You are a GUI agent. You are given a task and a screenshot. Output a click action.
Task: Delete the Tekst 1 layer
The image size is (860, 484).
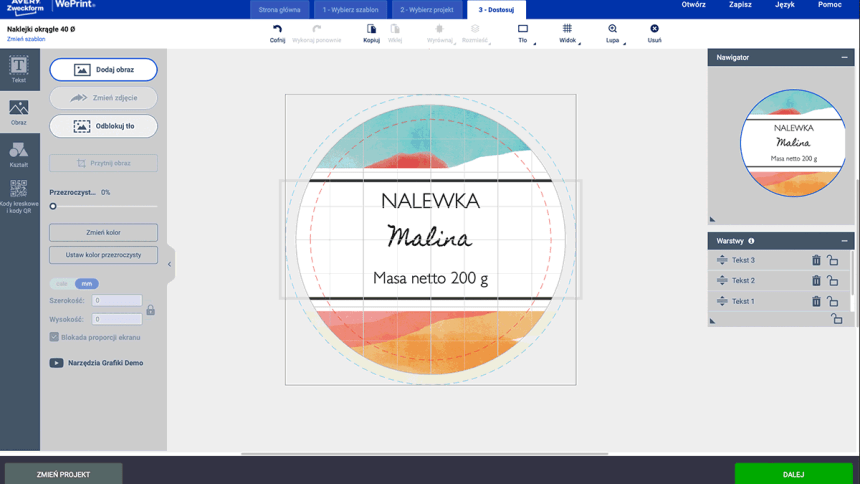tap(816, 301)
